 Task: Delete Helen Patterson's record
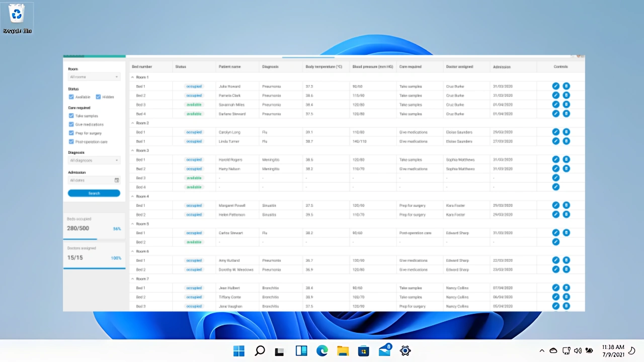click(x=566, y=215)
